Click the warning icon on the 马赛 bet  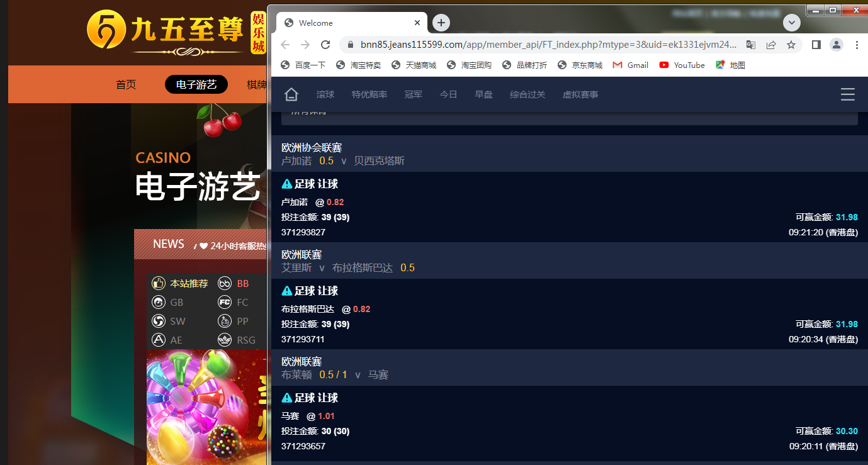287,398
